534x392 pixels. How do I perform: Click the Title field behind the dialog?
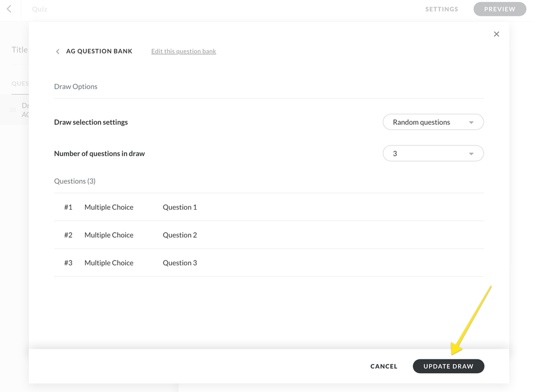20,50
